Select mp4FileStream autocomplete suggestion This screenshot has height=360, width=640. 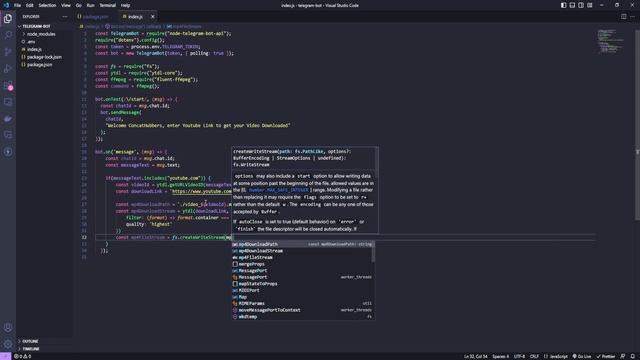click(303, 258)
